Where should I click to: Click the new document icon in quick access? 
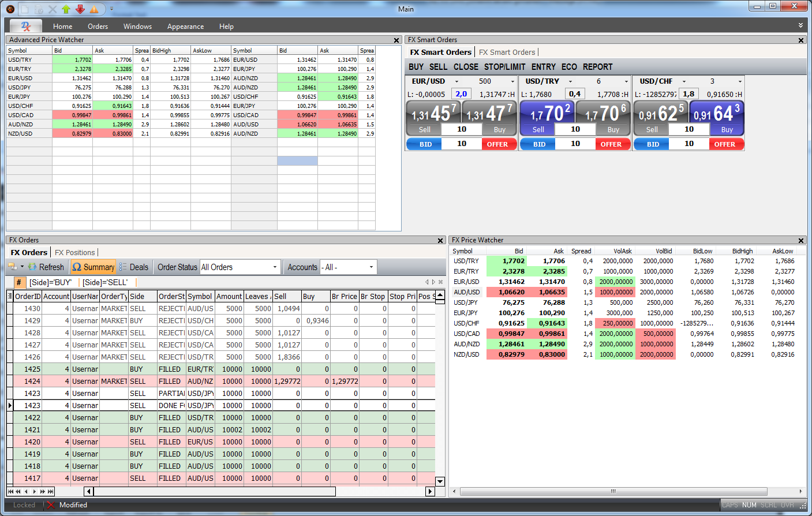(x=25, y=9)
